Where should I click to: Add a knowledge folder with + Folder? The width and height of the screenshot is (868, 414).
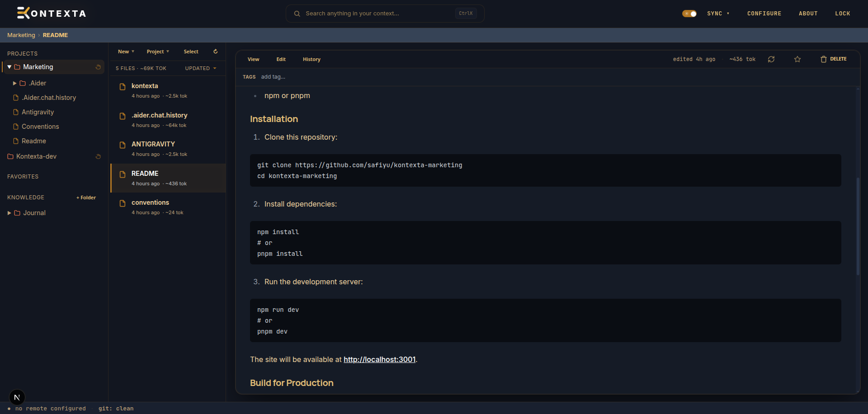pos(86,198)
